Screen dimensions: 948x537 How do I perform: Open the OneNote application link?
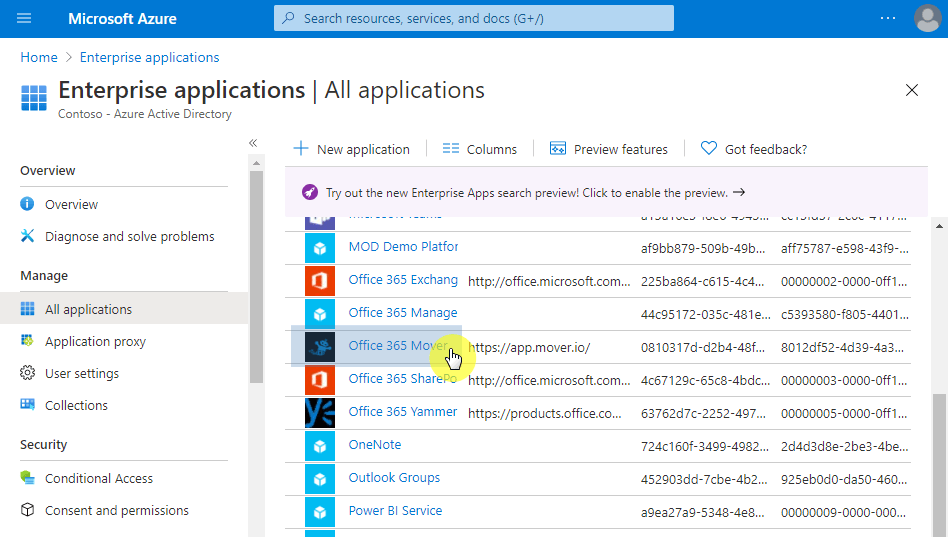click(x=375, y=444)
